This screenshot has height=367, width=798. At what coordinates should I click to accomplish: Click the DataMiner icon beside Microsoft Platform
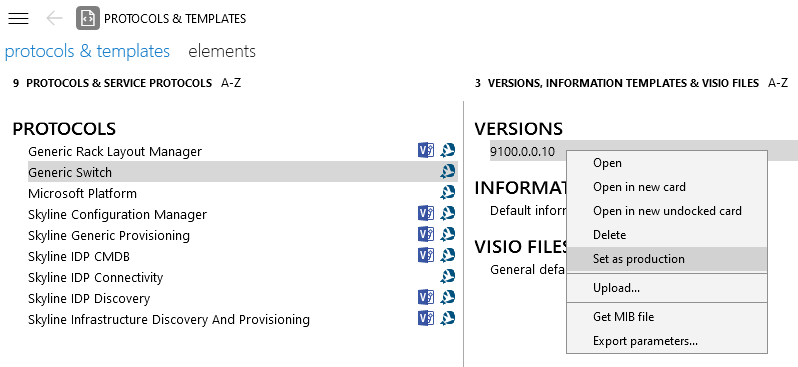(x=447, y=192)
